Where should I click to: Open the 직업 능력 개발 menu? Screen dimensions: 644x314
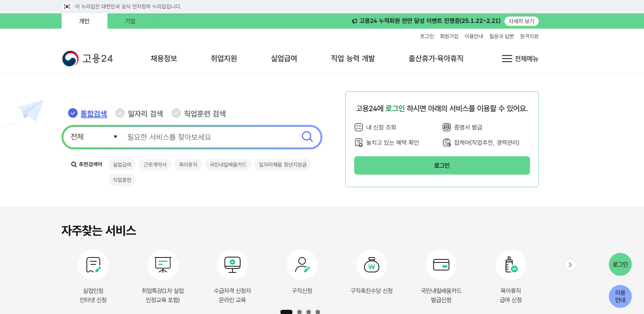point(353,58)
